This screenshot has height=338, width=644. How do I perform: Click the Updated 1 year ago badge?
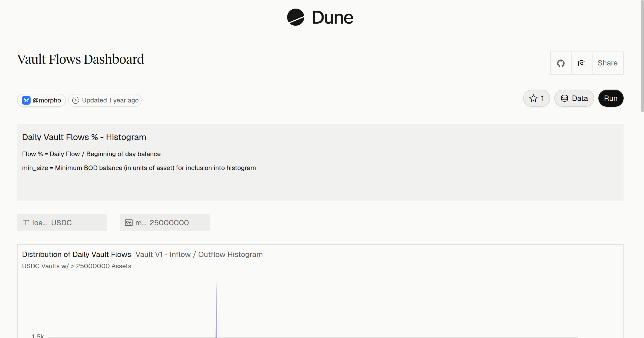(105, 100)
